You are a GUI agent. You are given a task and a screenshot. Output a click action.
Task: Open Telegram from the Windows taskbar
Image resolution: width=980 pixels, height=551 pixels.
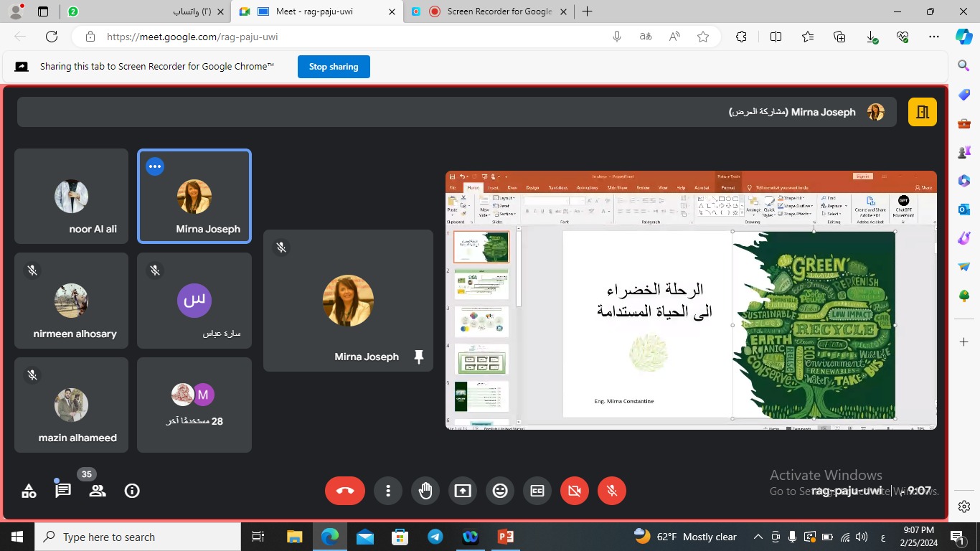(435, 537)
